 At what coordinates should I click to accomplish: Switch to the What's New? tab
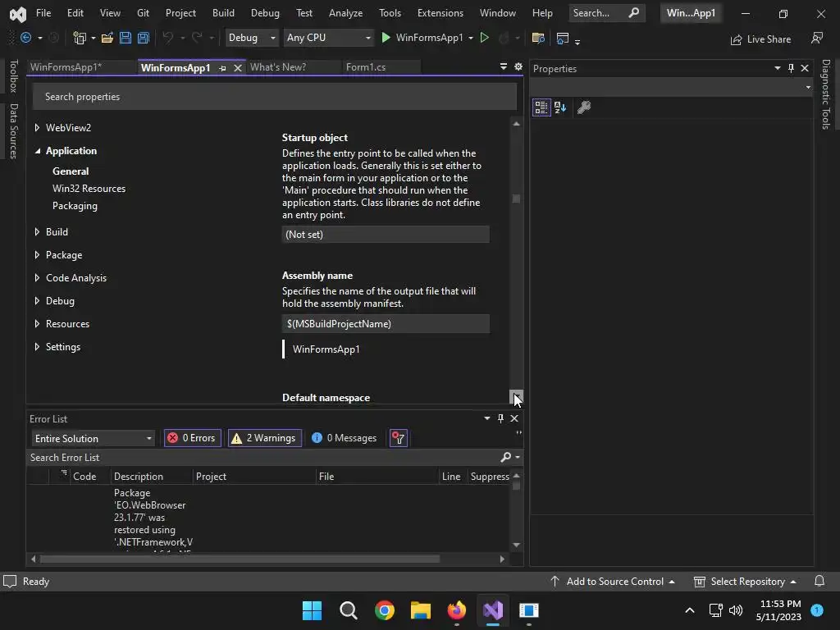point(278,67)
